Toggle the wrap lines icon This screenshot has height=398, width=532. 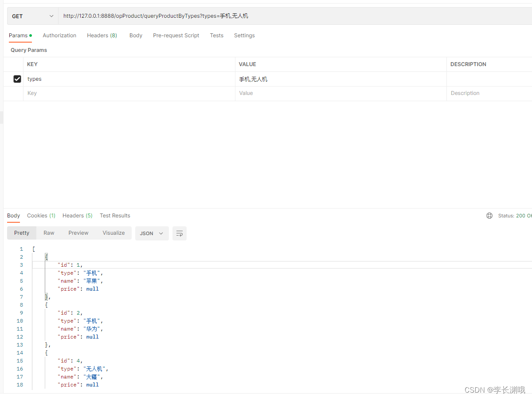click(x=180, y=233)
